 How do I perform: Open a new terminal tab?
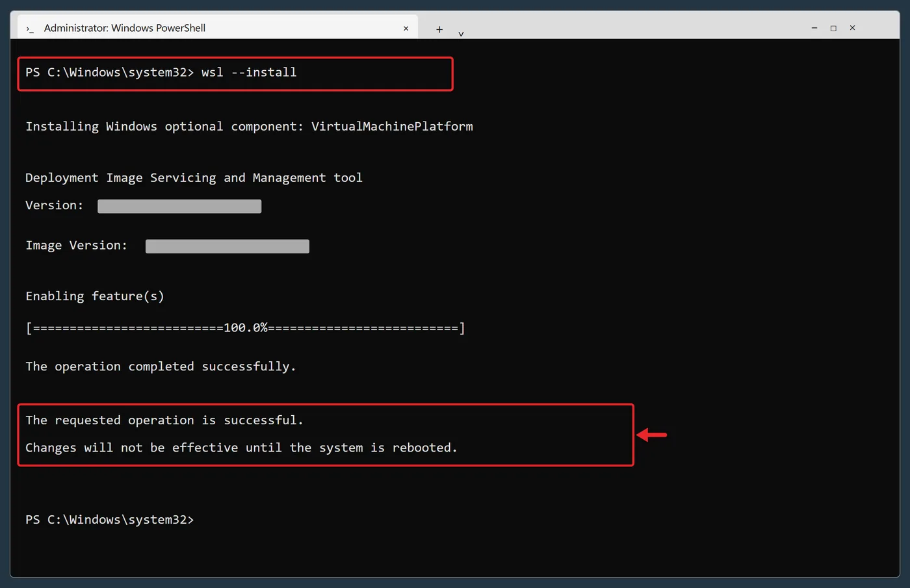click(439, 29)
